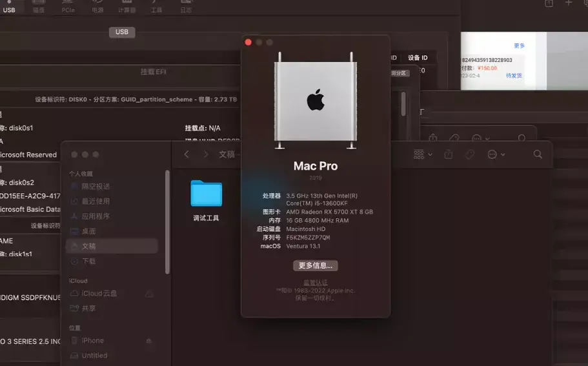Open the 日志 tab in Hackintool toolbar

186,6
